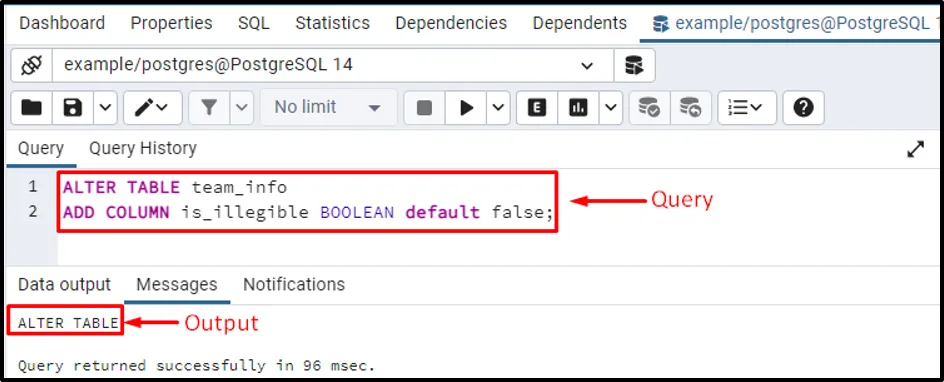
Task: Click the Save File disk icon
Action: [73, 108]
